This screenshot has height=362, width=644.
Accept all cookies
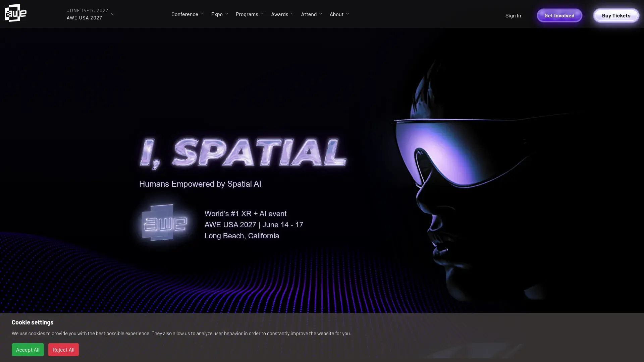[28, 350]
